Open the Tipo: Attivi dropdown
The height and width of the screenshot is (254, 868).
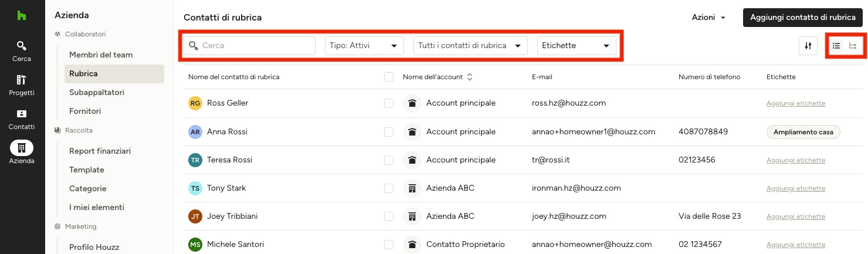click(x=364, y=46)
